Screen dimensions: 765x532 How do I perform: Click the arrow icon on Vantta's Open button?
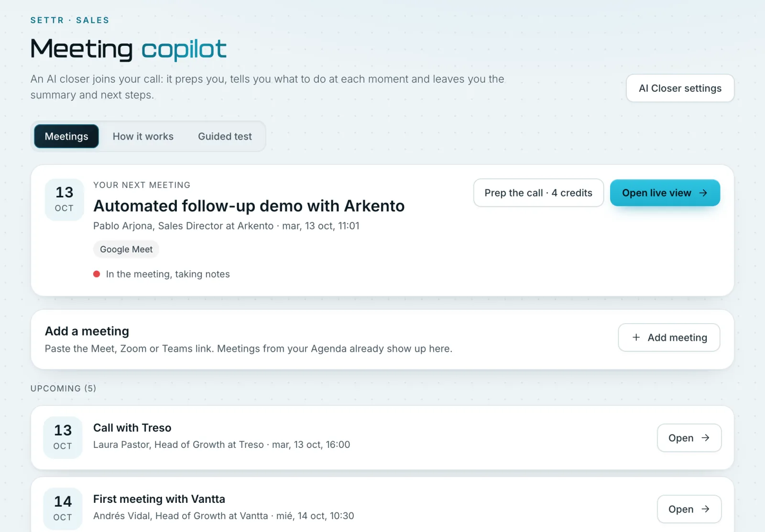[x=705, y=509]
